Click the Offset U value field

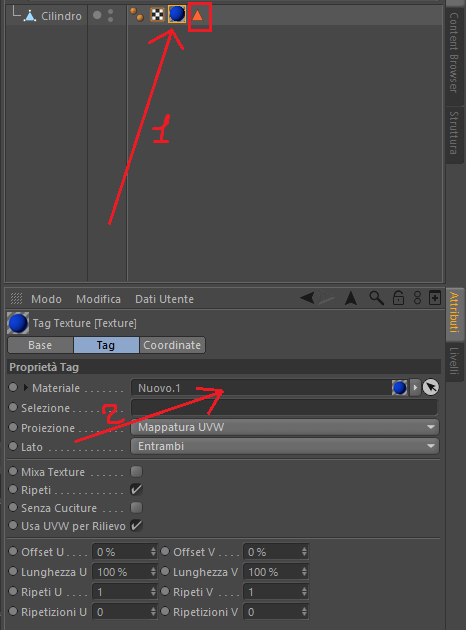tap(121, 552)
